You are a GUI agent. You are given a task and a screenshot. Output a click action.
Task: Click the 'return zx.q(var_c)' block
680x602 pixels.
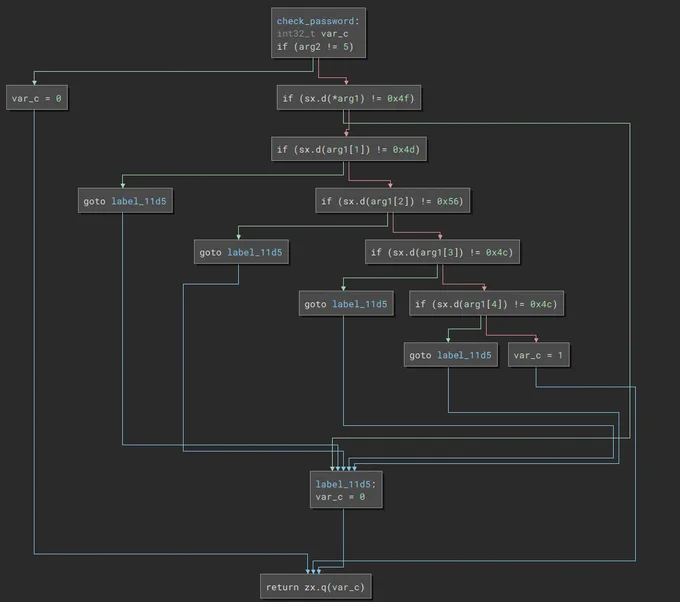316,587
